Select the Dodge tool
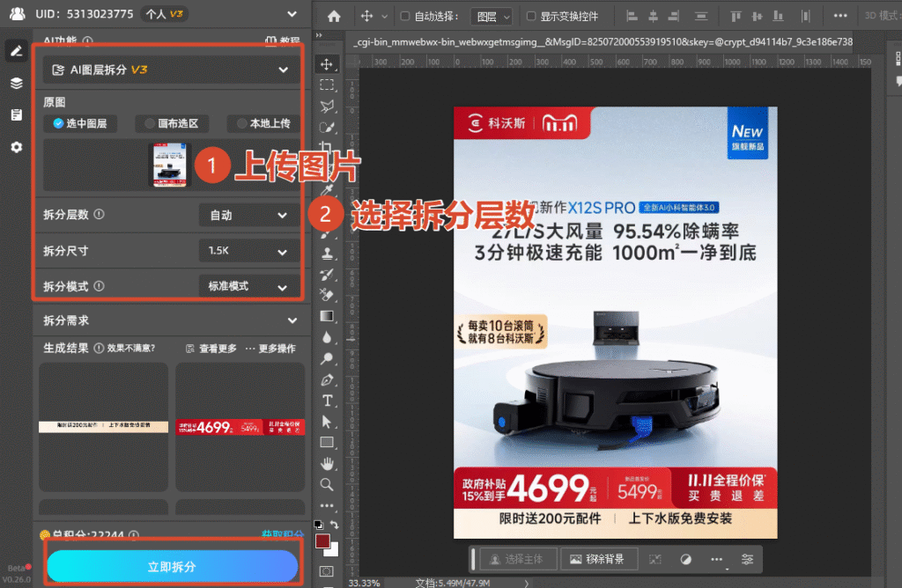902x588 pixels. click(327, 358)
